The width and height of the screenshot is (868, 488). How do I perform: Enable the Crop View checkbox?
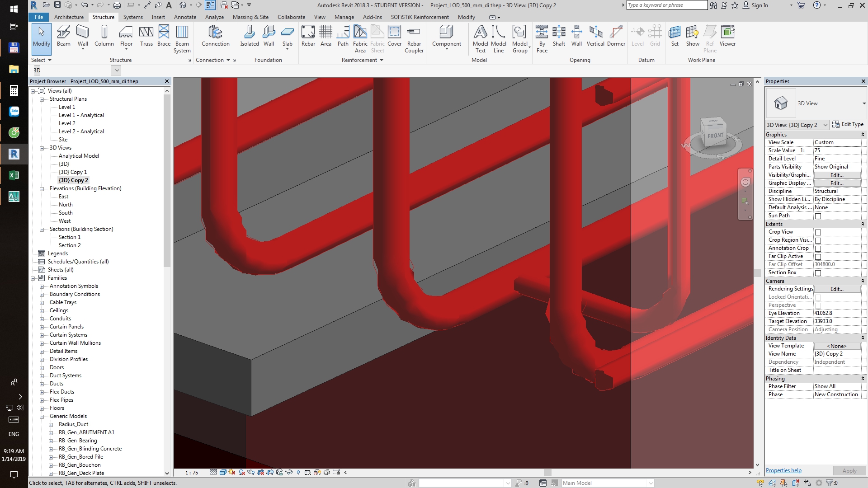click(x=818, y=232)
